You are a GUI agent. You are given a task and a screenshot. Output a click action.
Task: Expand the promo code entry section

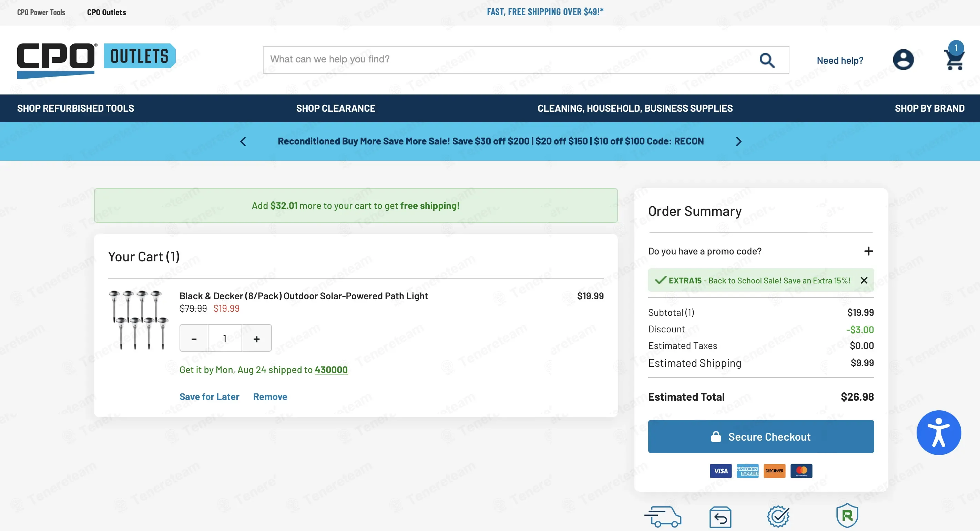click(869, 251)
